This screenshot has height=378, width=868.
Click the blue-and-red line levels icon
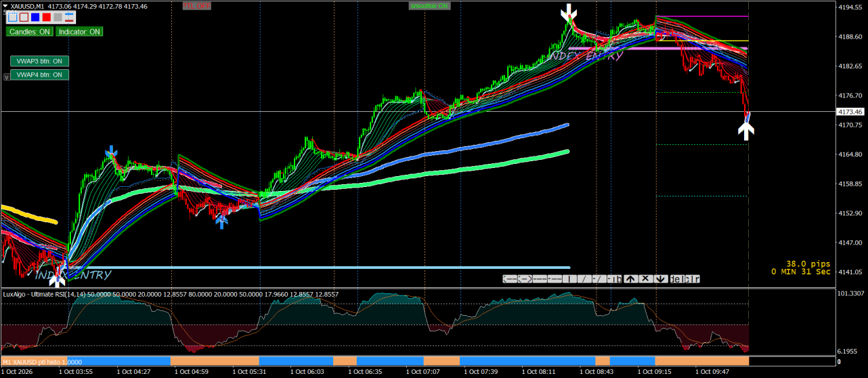tap(69, 17)
